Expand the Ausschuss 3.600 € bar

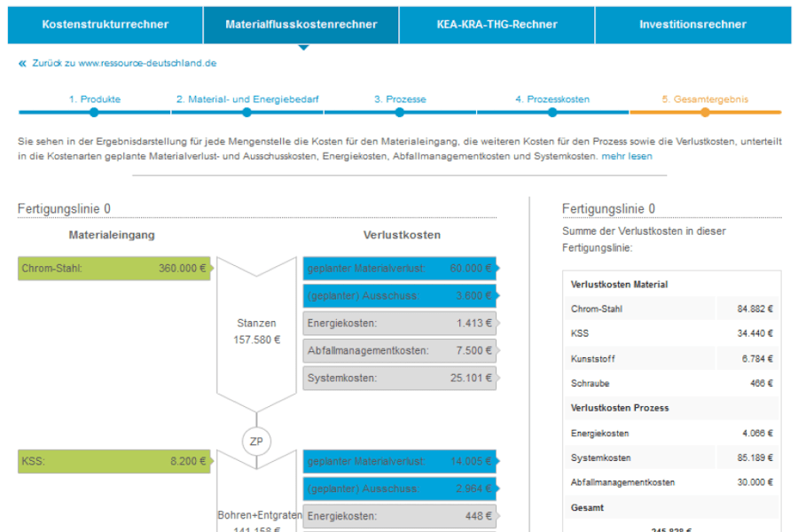[399, 295]
